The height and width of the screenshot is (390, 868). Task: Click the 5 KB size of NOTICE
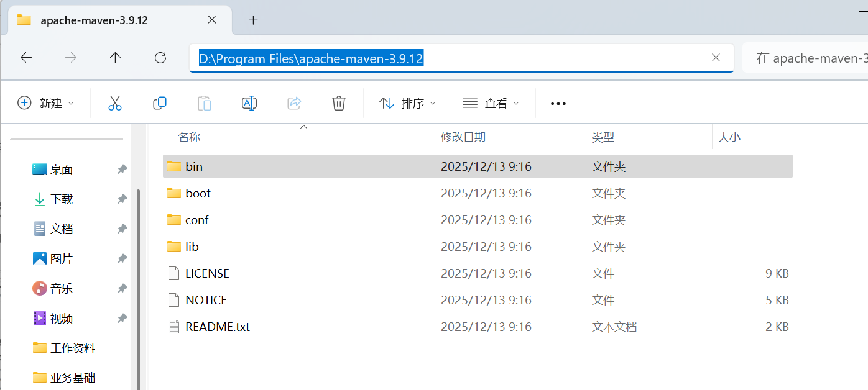[x=777, y=300]
